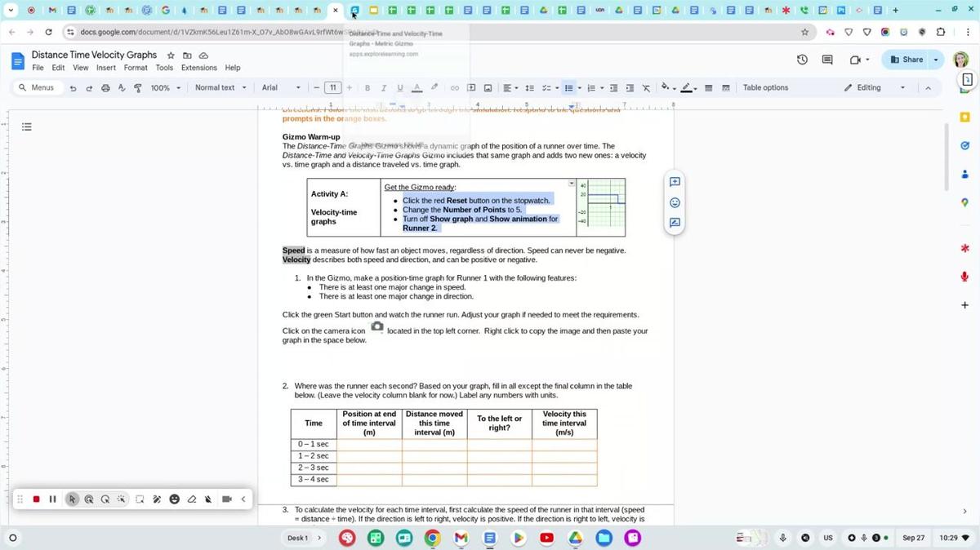This screenshot has width=980, height=550.
Task: Star the Distance Time Velocity Graphs document
Action: 171,55
